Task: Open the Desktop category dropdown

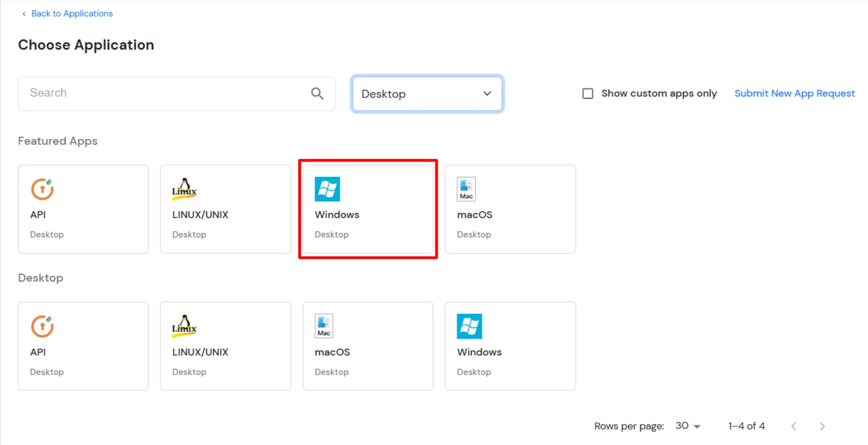Action: pos(426,93)
